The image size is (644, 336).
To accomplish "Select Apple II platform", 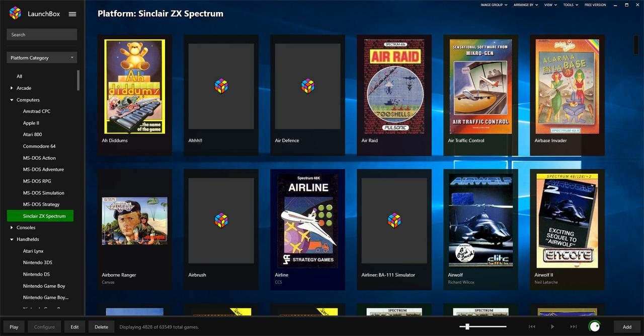I will [31, 123].
